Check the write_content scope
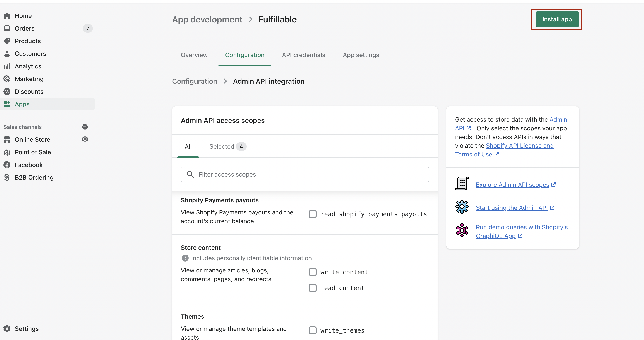This screenshot has height=340, width=644. pyautogui.click(x=312, y=272)
